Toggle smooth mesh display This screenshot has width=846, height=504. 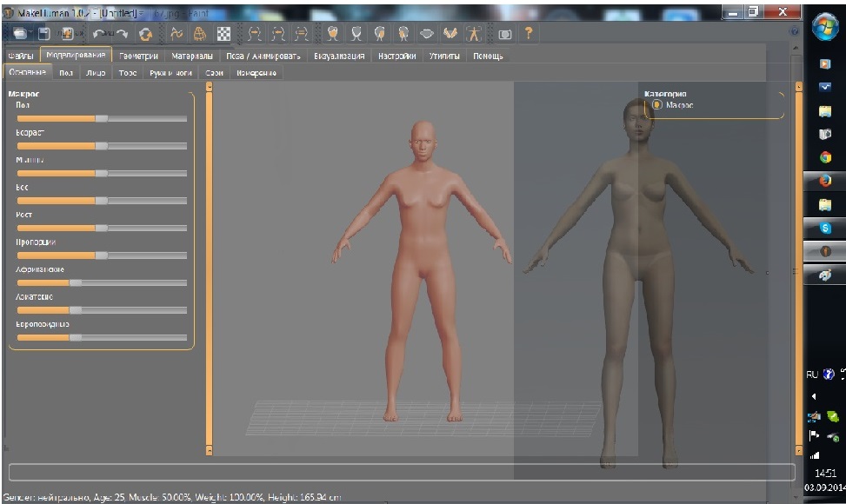(x=177, y=33)
